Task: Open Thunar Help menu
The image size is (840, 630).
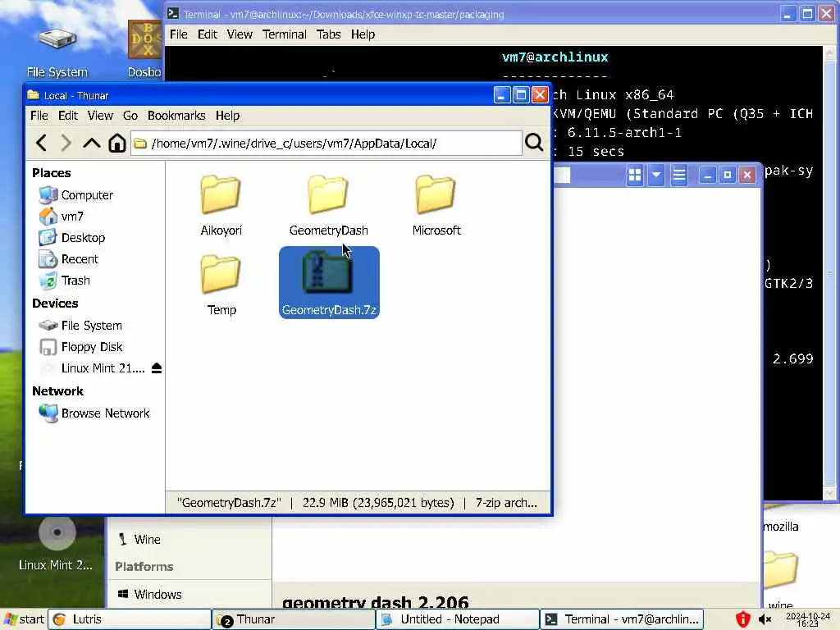Action: (x=228, y=116)
